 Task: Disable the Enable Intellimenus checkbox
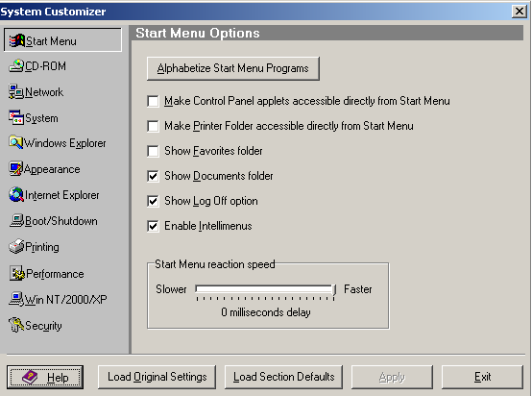[153, 226]
